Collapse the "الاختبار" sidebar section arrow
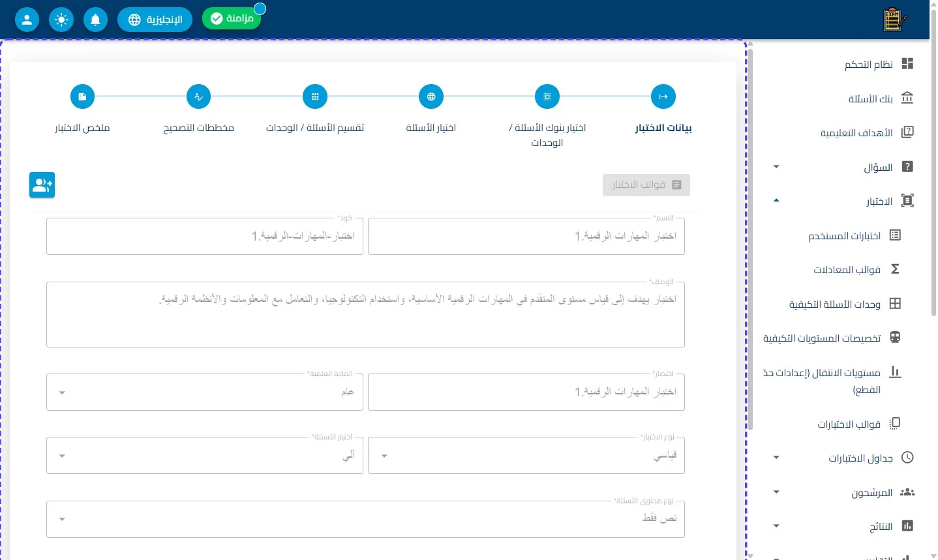 click(x=776, y=201)
